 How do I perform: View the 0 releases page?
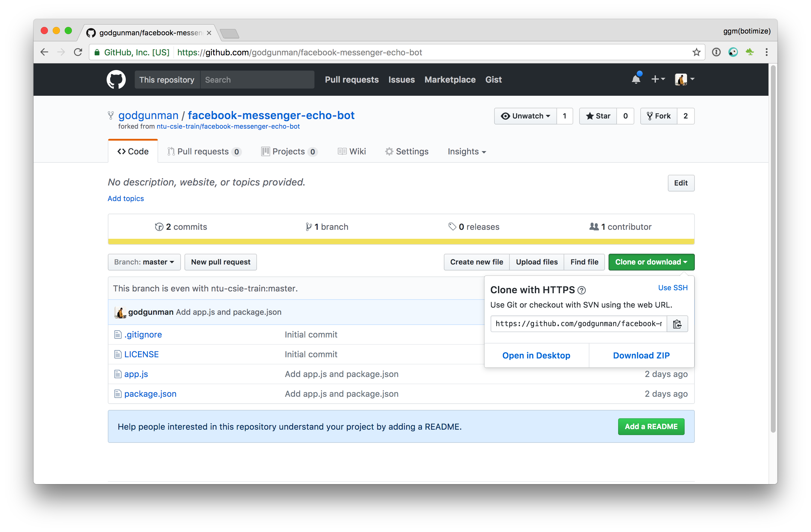click(x=474, y=227)
